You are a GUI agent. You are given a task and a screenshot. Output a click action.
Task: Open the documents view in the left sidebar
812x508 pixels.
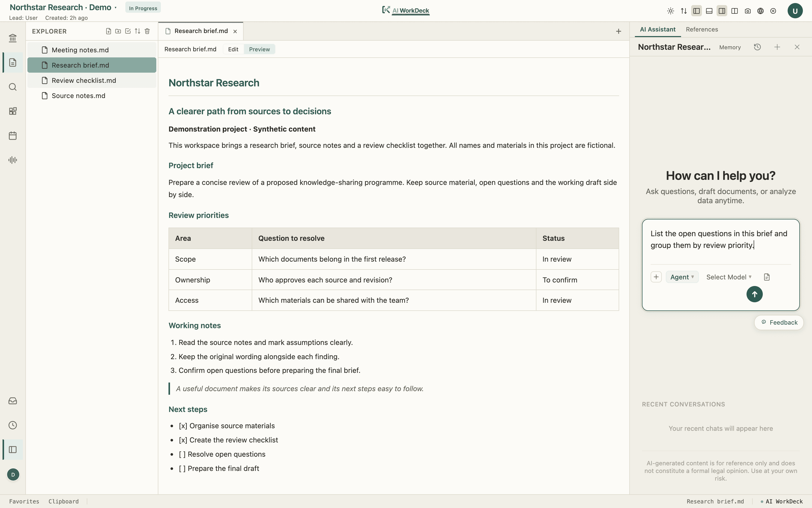13,62
